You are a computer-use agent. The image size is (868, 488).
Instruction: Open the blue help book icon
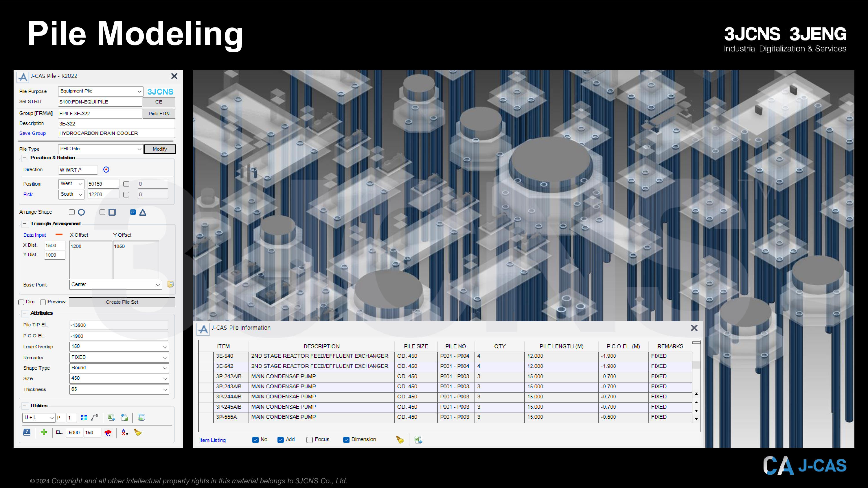pyautogui.click(x=27, y=432)
